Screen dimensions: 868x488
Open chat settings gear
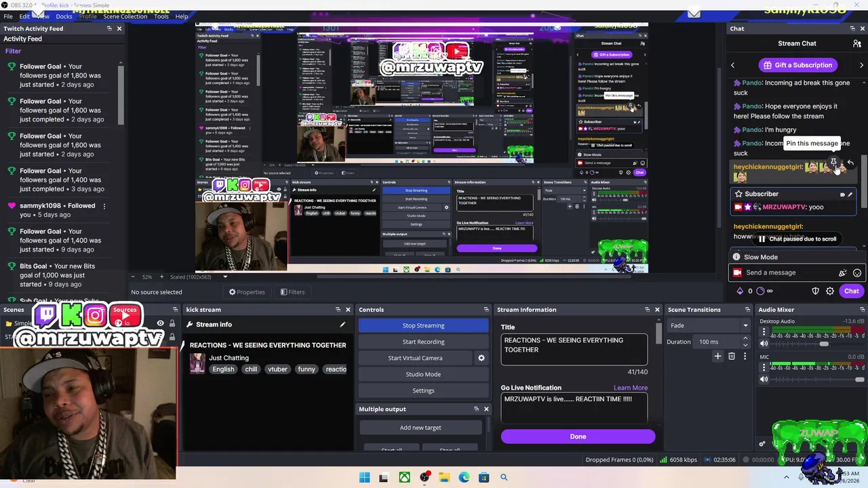point(830,291)
